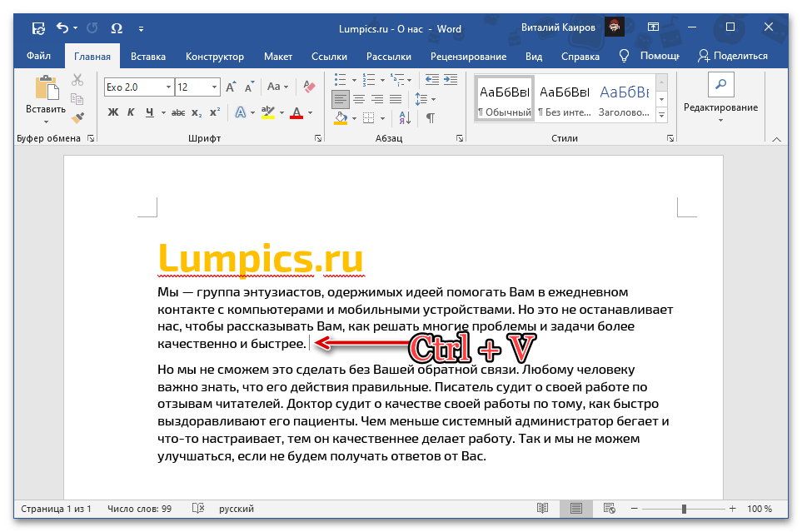This screenshot has width=802, height=532.
Task: Toggle show paragraph marks (¶)
Action: [431, 118]
